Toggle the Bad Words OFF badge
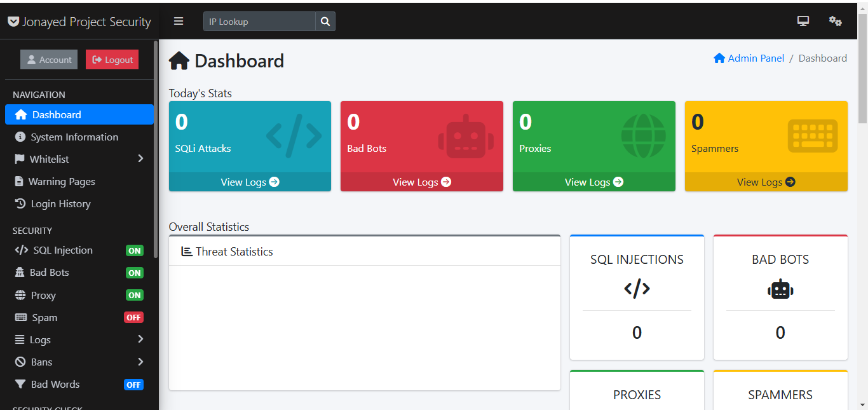 pos(133,385)
